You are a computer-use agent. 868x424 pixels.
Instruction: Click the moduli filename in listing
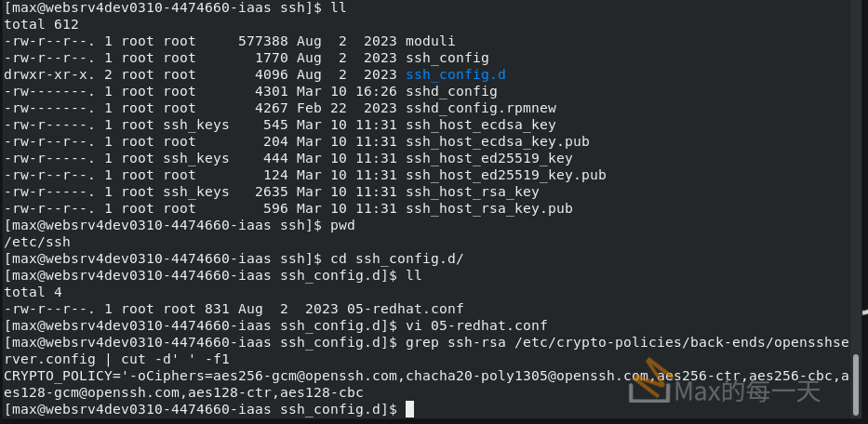click(x=430, y=41)
